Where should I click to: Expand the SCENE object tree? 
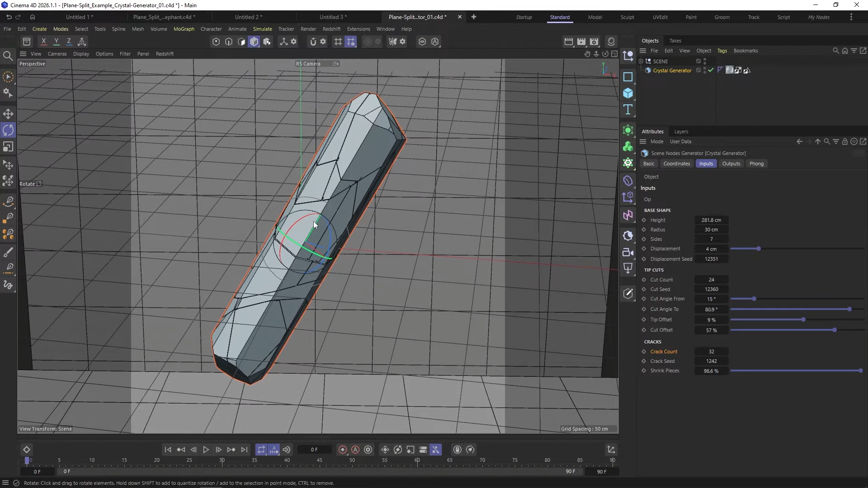tap(641, 61)
